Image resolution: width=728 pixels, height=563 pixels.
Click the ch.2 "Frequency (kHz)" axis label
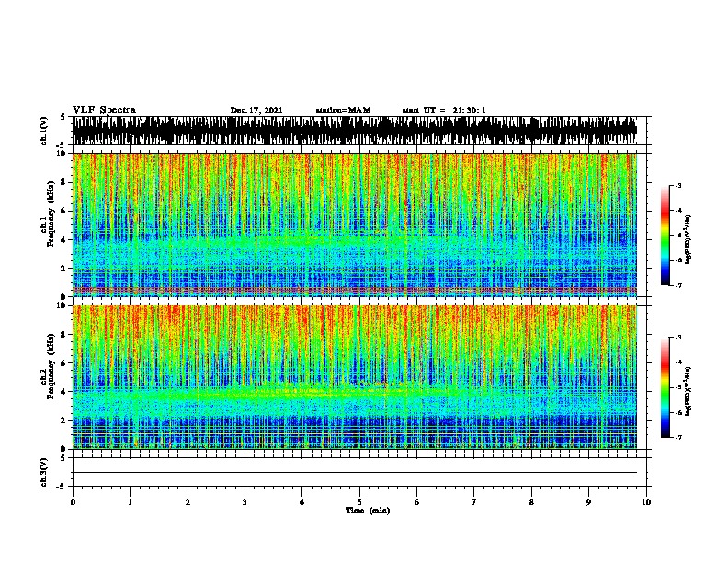click(51, 366)
